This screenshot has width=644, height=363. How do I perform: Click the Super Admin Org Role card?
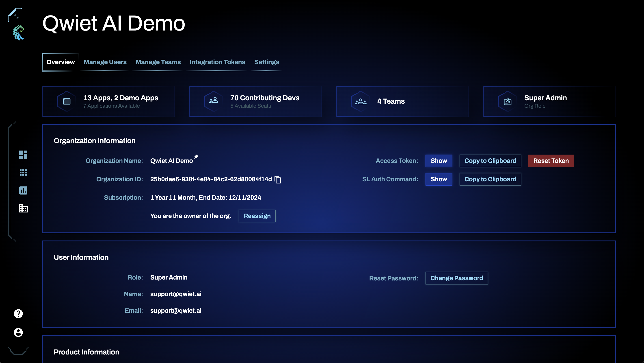click(x=549, y=101)
